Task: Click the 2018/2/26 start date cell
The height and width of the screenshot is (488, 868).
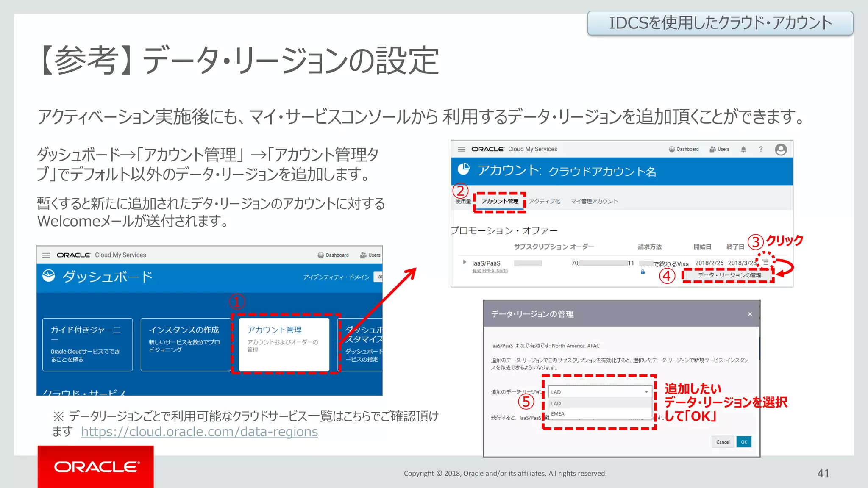Action: (x=709, y=263)
